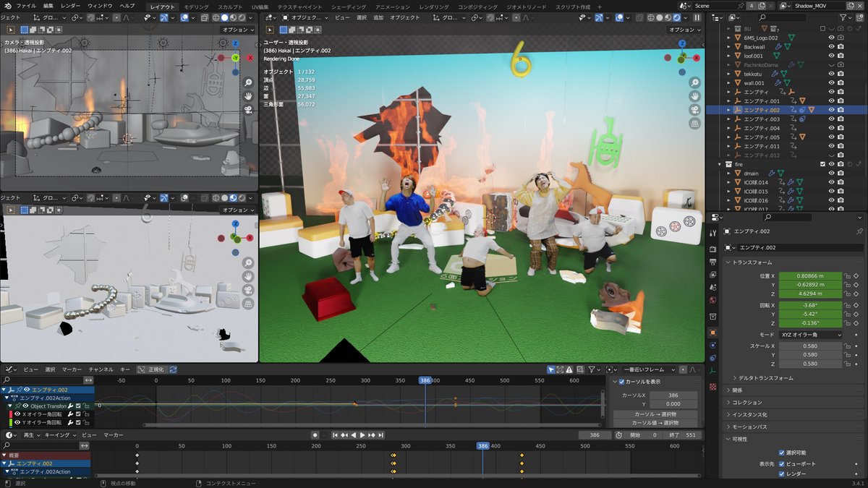Click カーソル → 選択物 button
868x488 pixels.
tap(655, 414)
